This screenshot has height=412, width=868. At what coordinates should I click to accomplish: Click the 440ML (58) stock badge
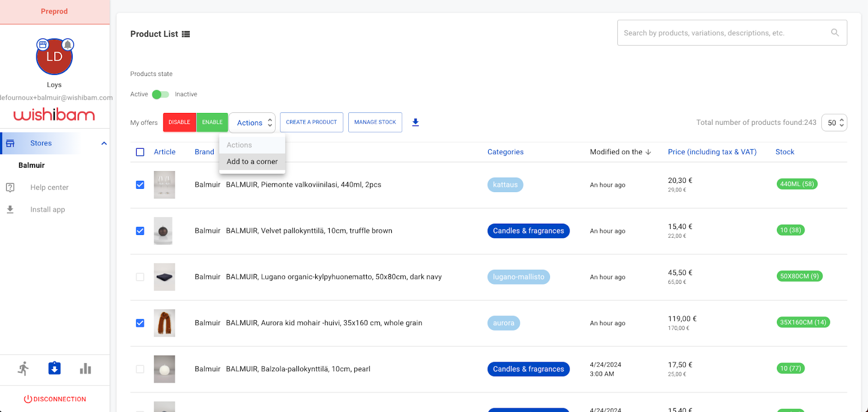click(x=797, y=184)
